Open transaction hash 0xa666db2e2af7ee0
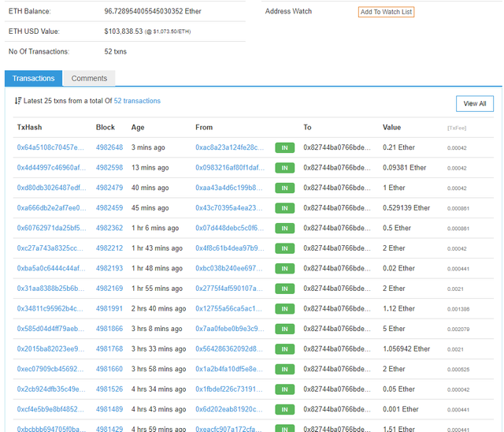The height and width of the screenshot is (432, 504). (x=51, y=208)
